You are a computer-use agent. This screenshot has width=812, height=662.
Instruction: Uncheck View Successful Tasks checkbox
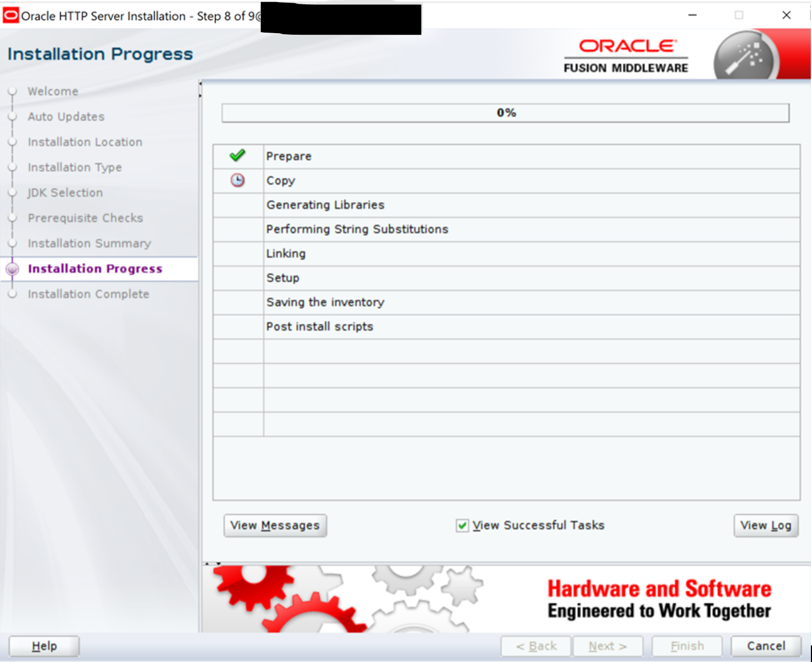(462, 526)
